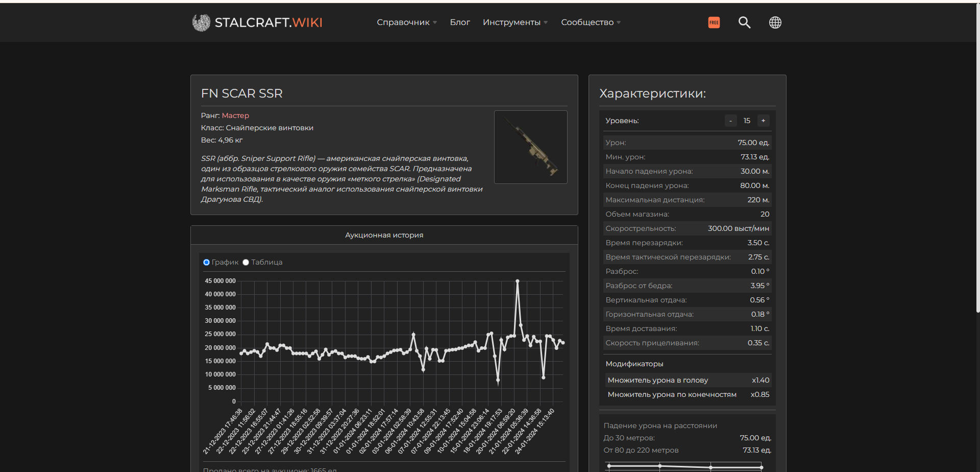Click the Аукционная история section header

384,235
